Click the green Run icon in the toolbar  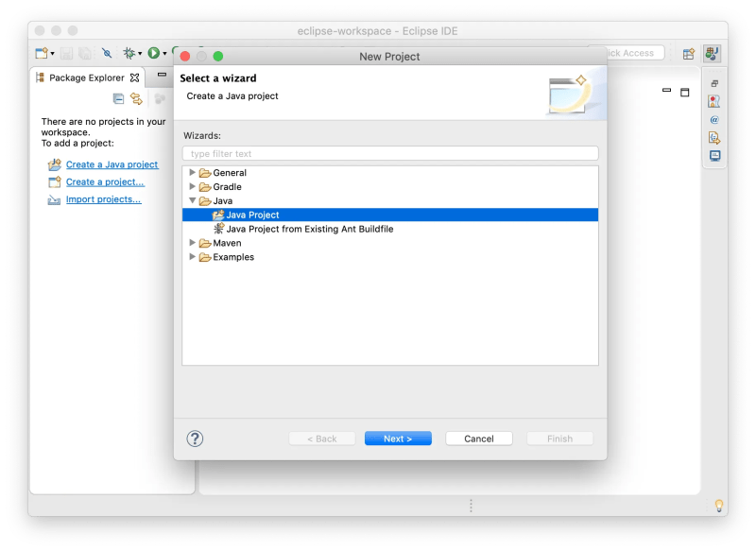153,54
